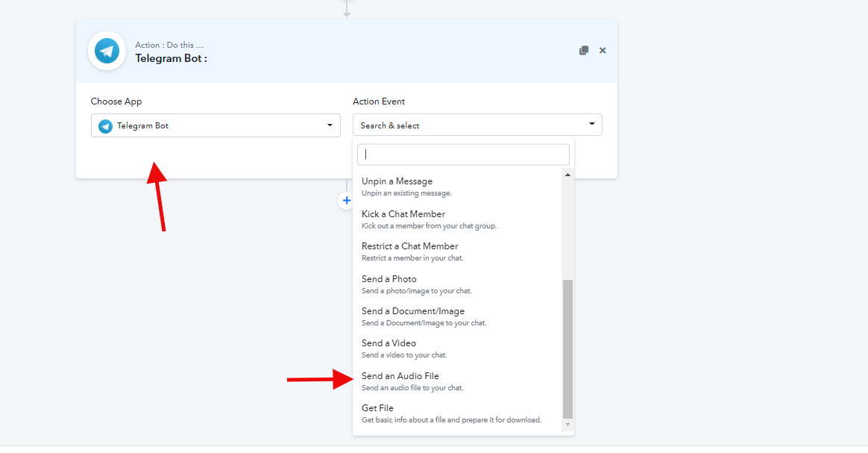Add a new step with the plus button
The image size is (868, 453).
[346, 200]
